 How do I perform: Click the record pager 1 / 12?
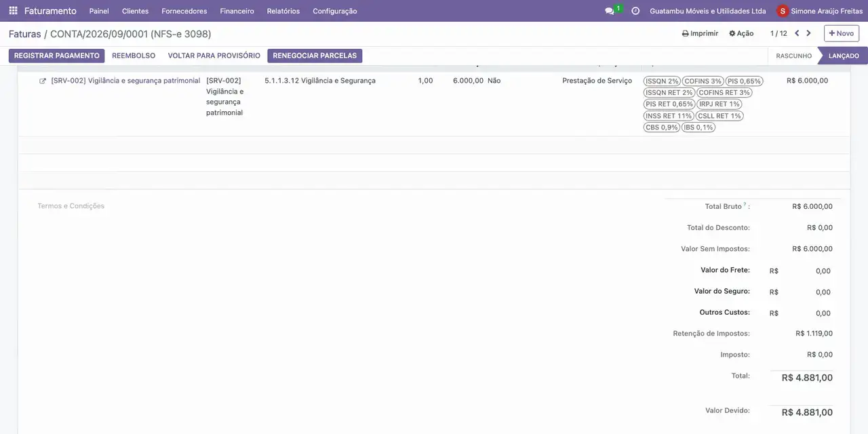pyautogui.click(x=778, y=33)
